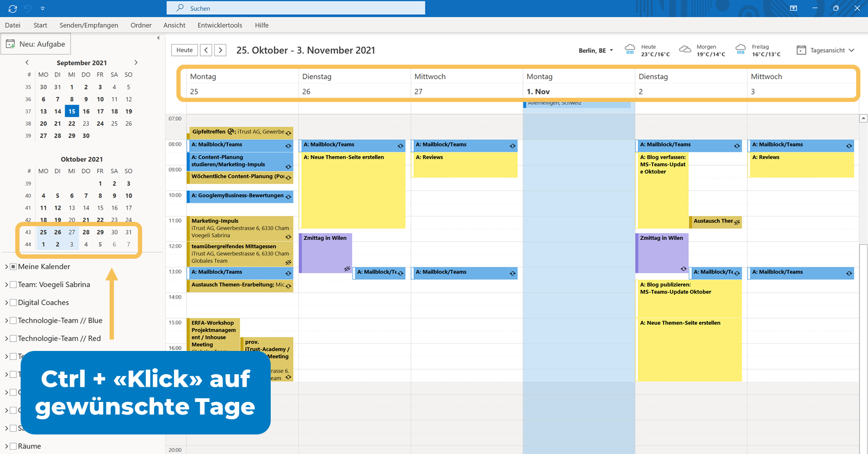Expand the Technologie-Team // Red chevron
Viewport: 868px width, 454px height.
pyautogui.click(x=7, y=338)
